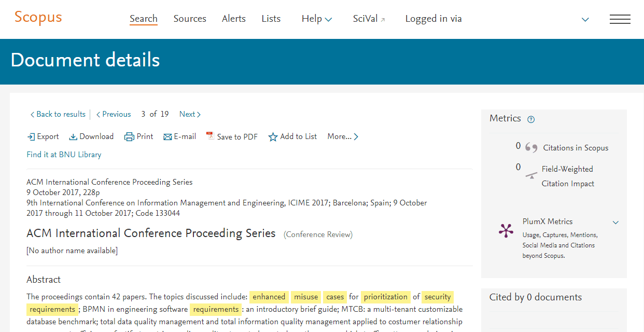Screen dimensions: 644x332
Task: Open the Alerts menu item
Action: 234,19
